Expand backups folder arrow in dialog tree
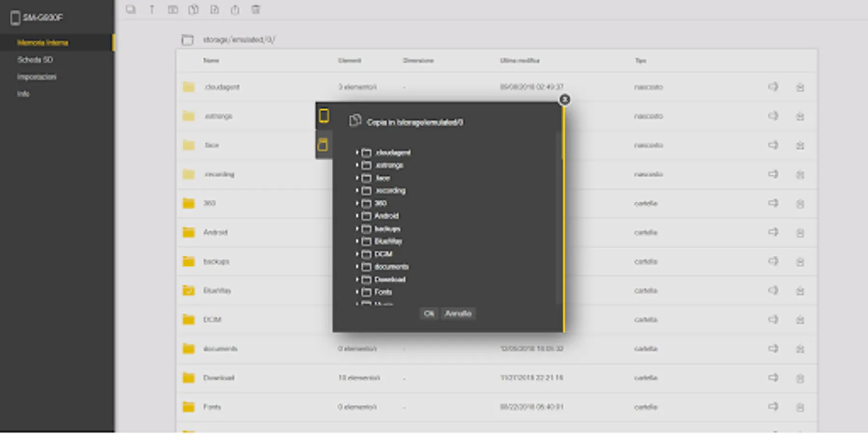This screenshot has width=868, height=434. [357, 229]
